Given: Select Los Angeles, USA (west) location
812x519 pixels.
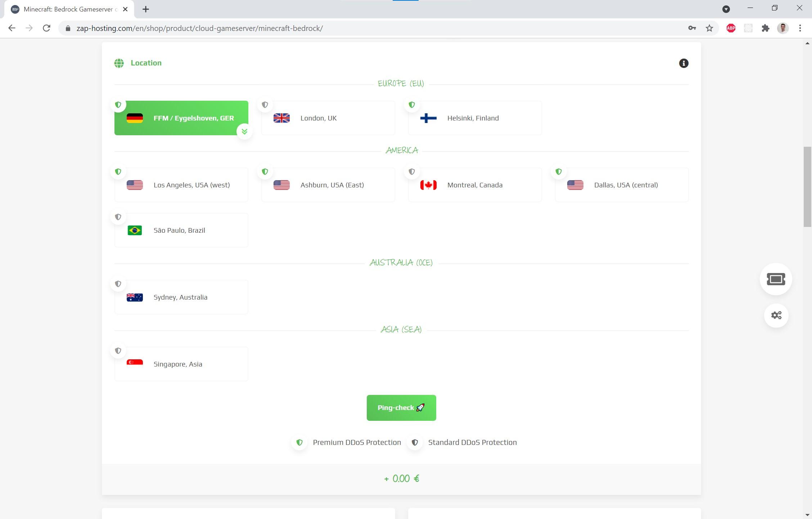Looking at the screenshot, I should pos(181,185).
